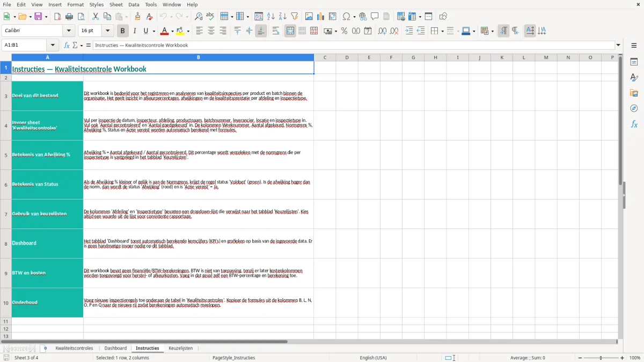The width and height of the screenshot is (644, 362).
Task: Align text to bottom
Action: [261, 31]
